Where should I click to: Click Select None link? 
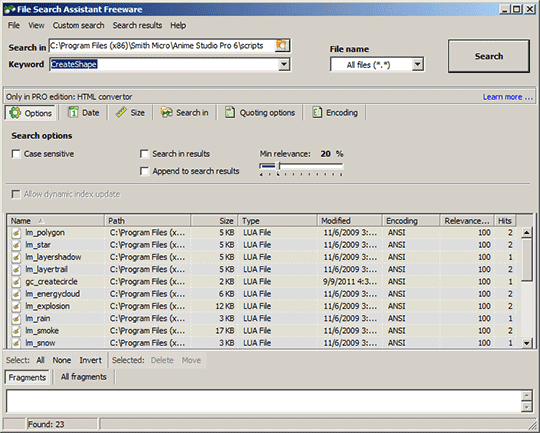(x=62, y=360)
